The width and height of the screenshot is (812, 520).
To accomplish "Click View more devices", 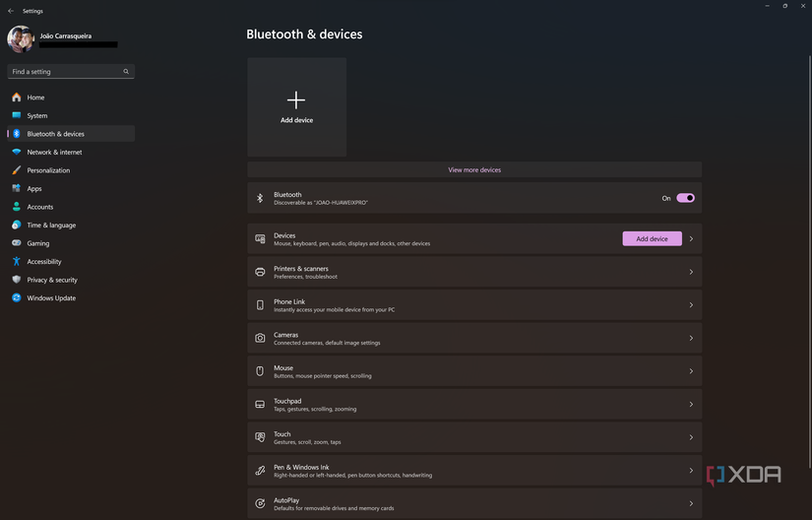I will pos(474,169).
